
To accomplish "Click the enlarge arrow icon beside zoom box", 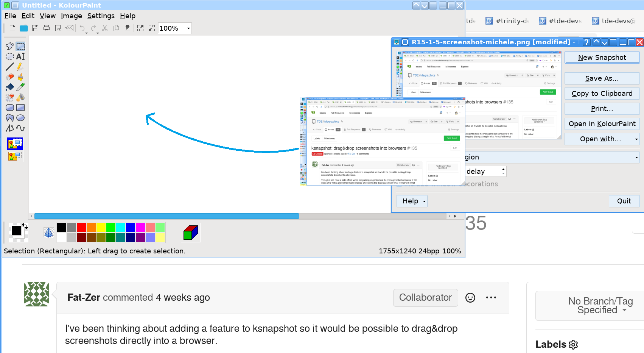I will pos(140,28).
